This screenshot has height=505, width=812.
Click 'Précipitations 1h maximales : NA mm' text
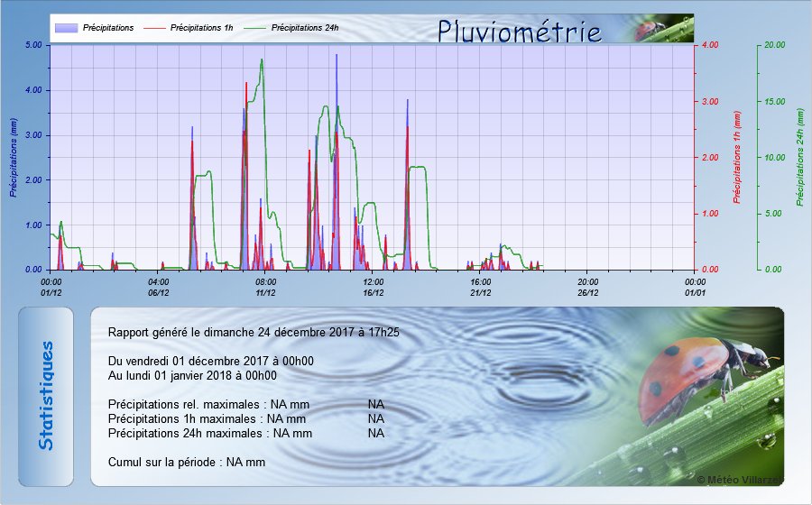[207, 418]
